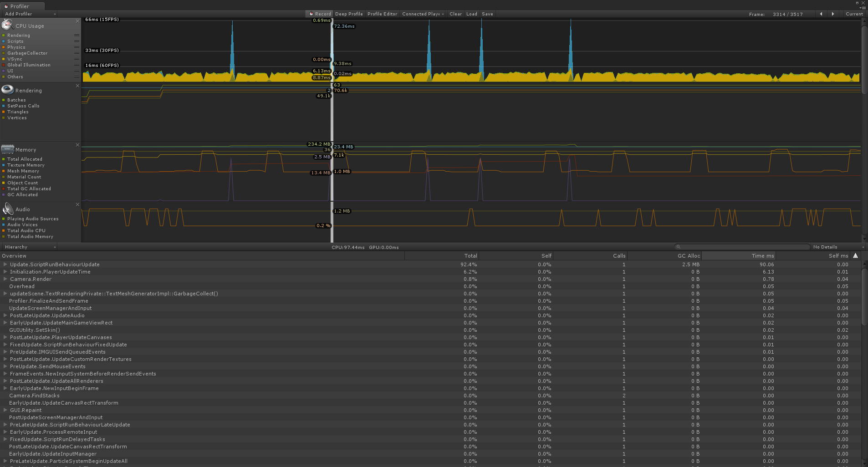
Task: Step to the previous frame arrow
Action: 821,14
